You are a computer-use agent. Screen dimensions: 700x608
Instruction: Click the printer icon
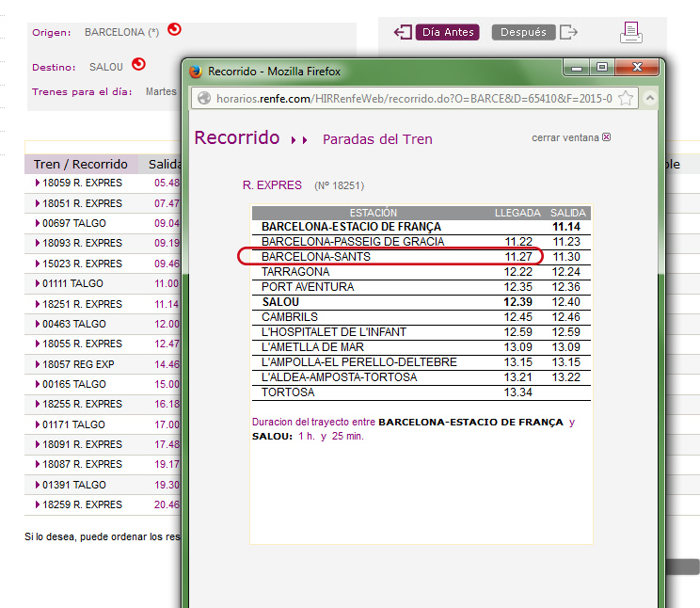(630, 32)
